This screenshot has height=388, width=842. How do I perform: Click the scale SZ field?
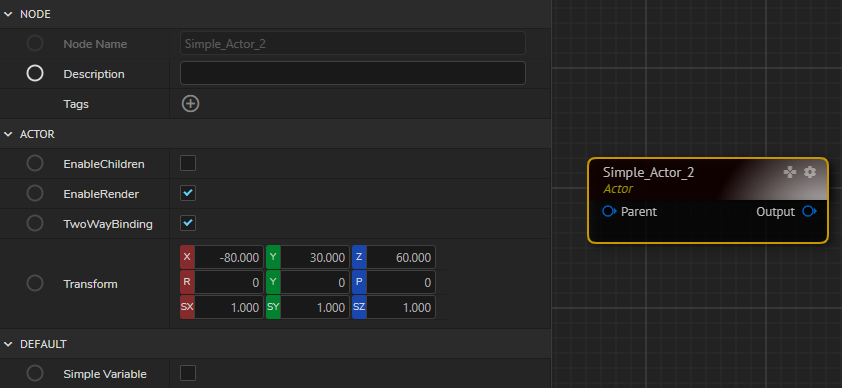coord(401,308)
